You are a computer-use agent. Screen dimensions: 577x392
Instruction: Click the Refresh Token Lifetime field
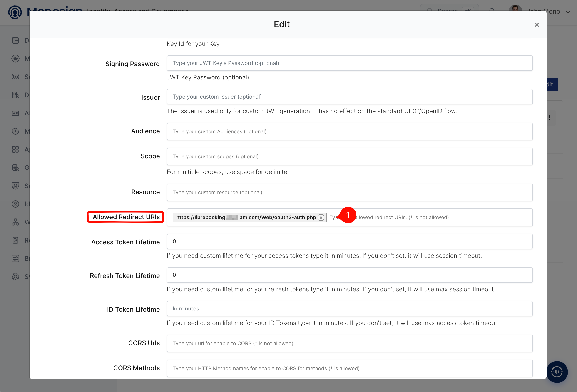350,275
